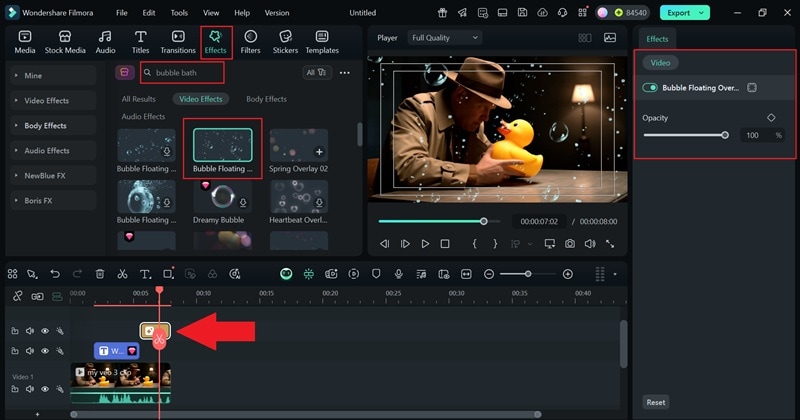Image resolution: width=800 pixels, height=420 pixels.
Task: Click the Export button
Action: [x=679, y=13]
